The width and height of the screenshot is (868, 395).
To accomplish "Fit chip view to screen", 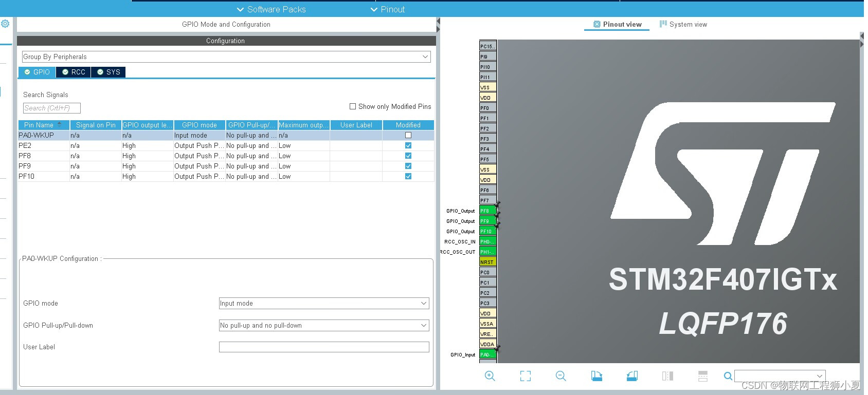I will [x=526, y=376].
